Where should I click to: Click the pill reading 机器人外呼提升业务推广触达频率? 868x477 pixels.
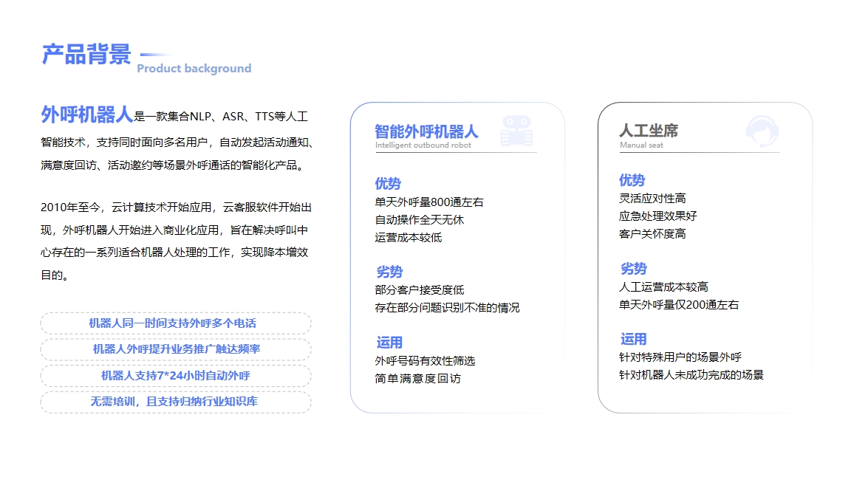click(176, 349)
